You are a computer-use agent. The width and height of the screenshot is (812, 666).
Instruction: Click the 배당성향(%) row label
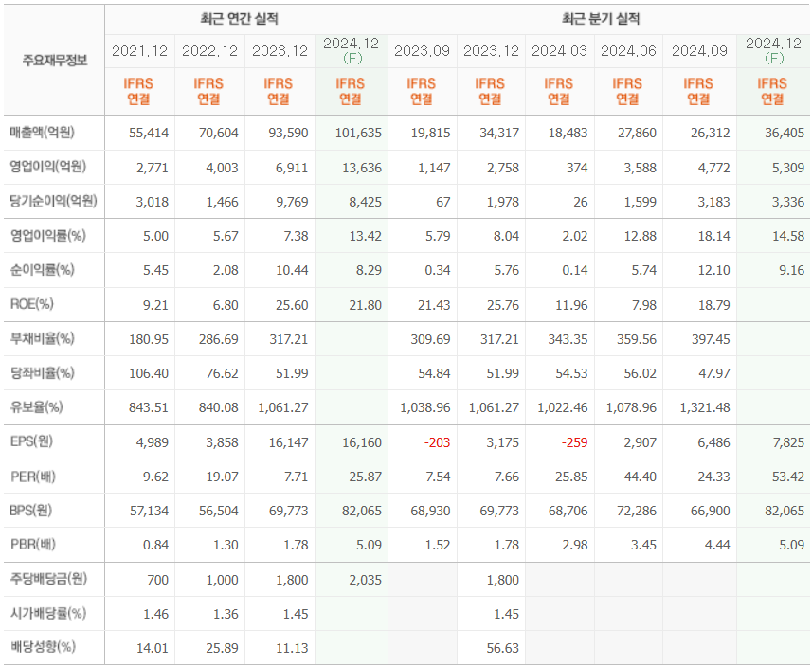click(43, 647)
